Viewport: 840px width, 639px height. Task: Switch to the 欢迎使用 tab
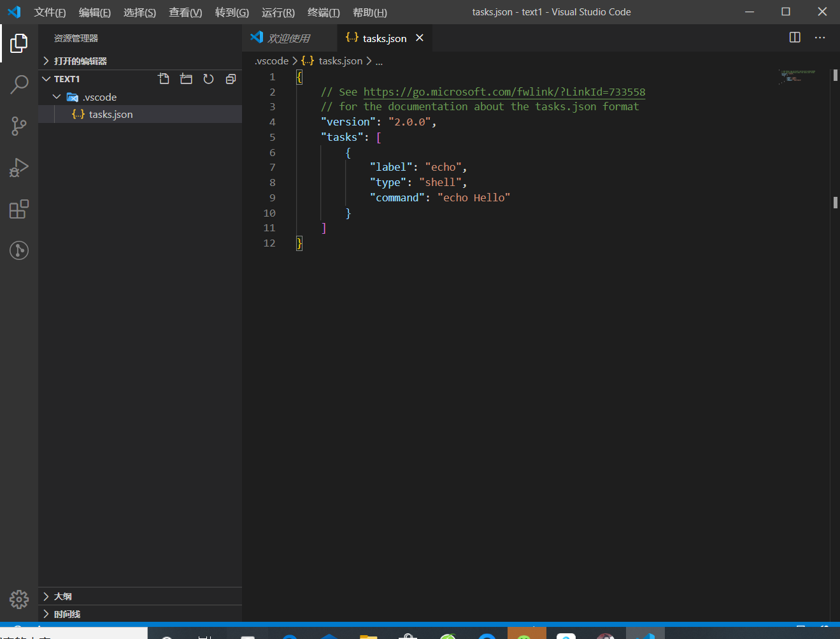tap(290, 38)
